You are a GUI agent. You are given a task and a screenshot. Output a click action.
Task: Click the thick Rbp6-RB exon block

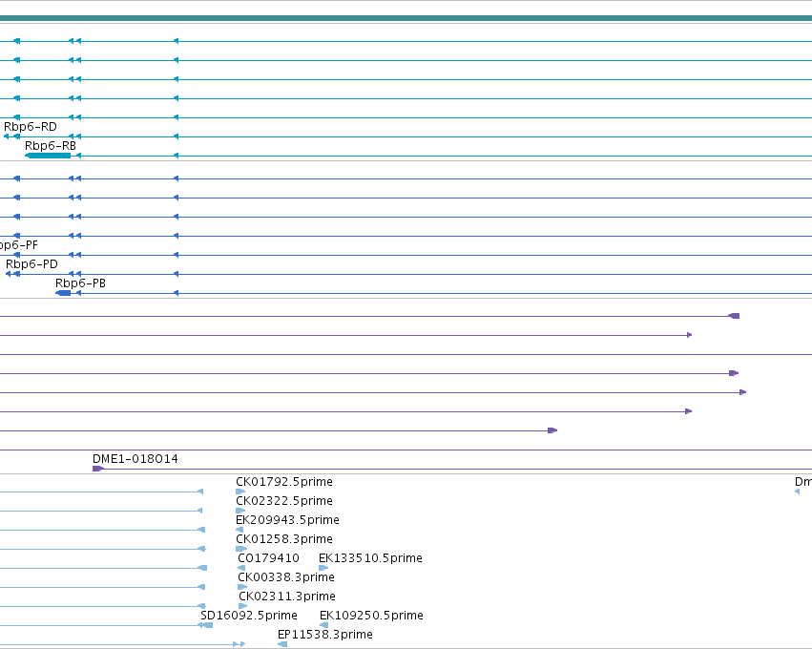(48, 156)
